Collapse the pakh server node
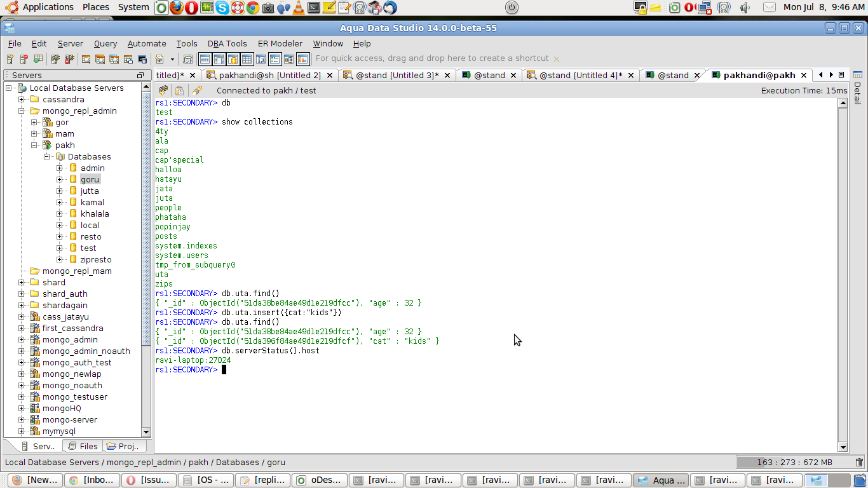 point(34,146)
